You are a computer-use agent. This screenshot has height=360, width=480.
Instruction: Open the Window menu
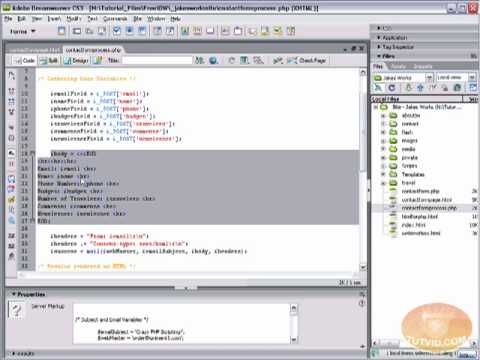pos(156,19)
